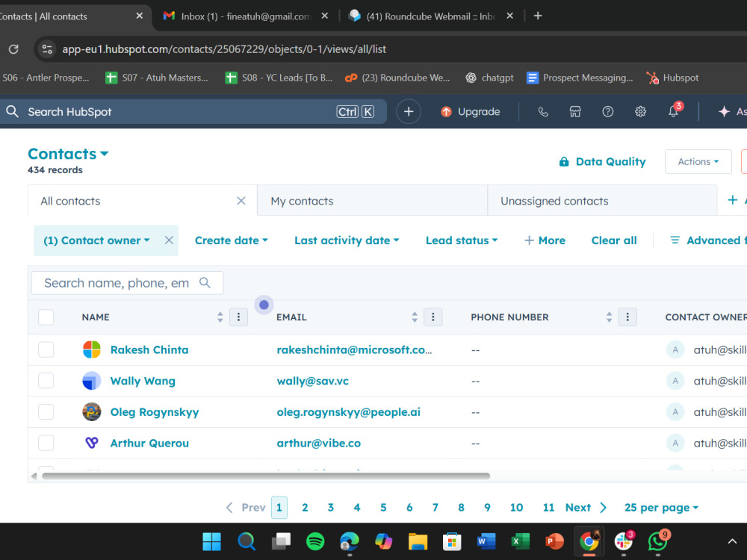Check the box for Oleg Rogynskyy
This screenshot has width=747, height=560.
click(46, 412)
